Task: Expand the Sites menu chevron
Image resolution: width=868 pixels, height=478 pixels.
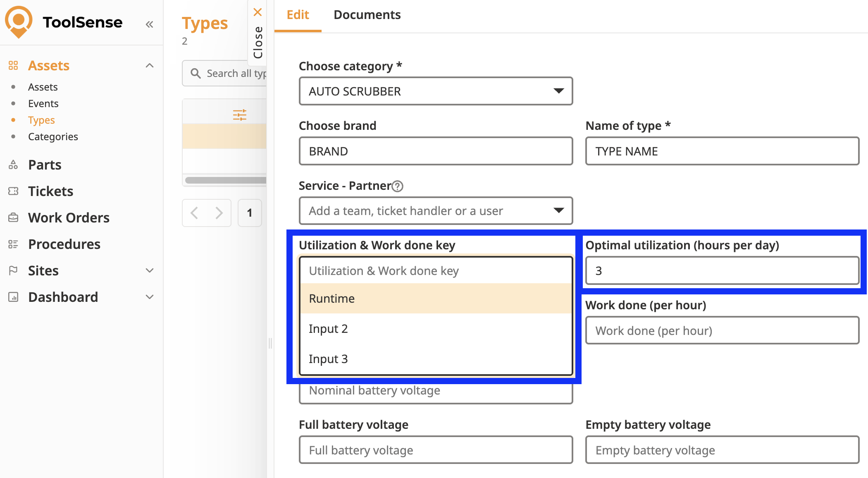Action: tap(150, 270)
